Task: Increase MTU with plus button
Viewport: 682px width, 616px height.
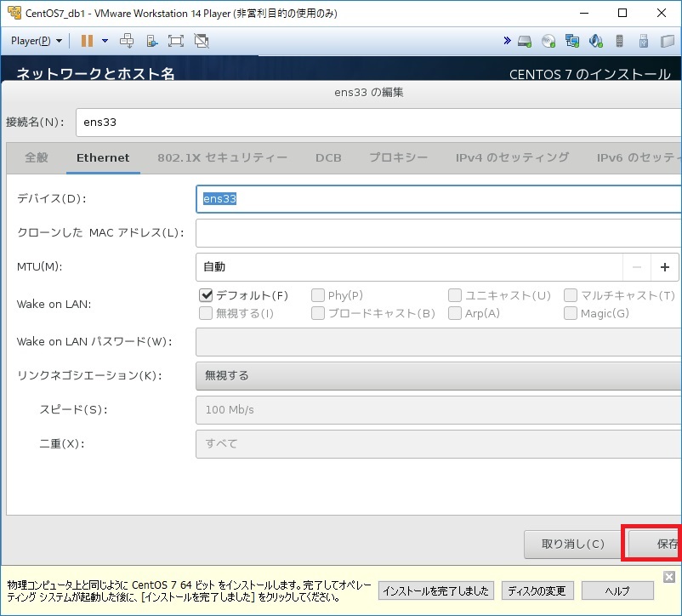Action: pos(665,267)
